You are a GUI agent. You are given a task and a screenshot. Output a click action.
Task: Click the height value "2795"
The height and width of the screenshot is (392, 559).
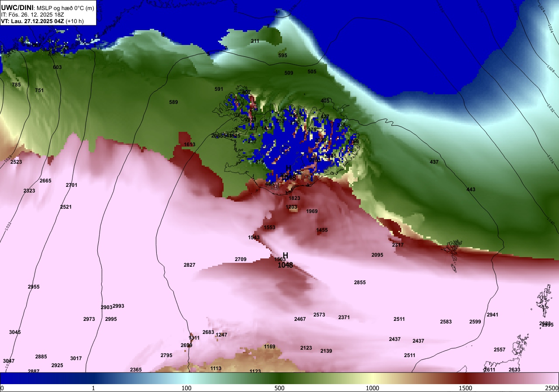pyautogui.click(x=166, y=355)
